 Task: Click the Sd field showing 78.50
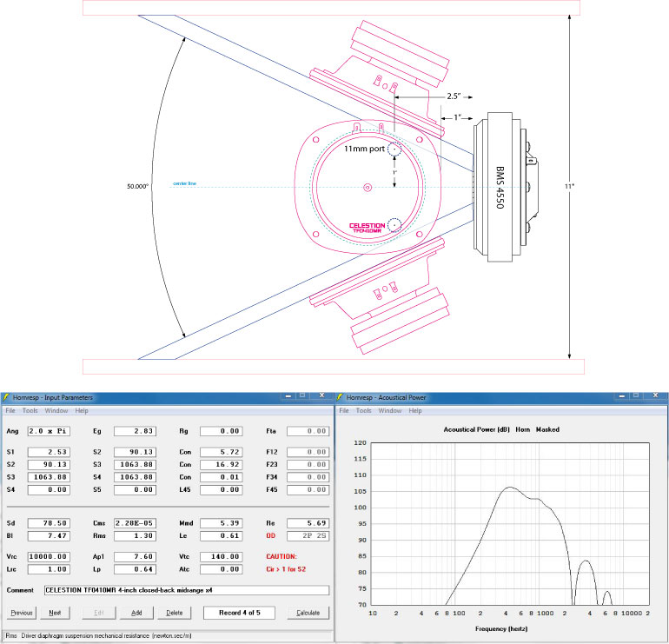49,523
